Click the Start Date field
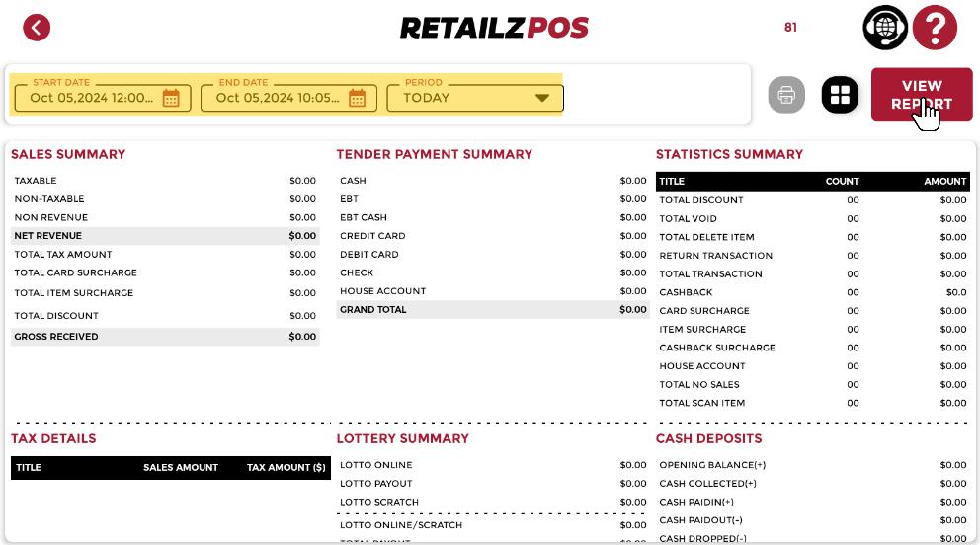980x545 pixels. pos(103,98)
